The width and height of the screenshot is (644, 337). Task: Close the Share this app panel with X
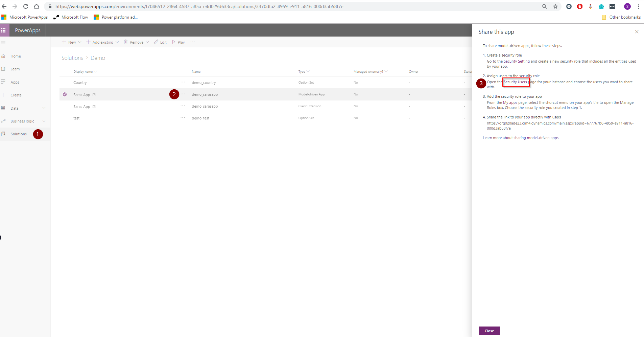637,32
